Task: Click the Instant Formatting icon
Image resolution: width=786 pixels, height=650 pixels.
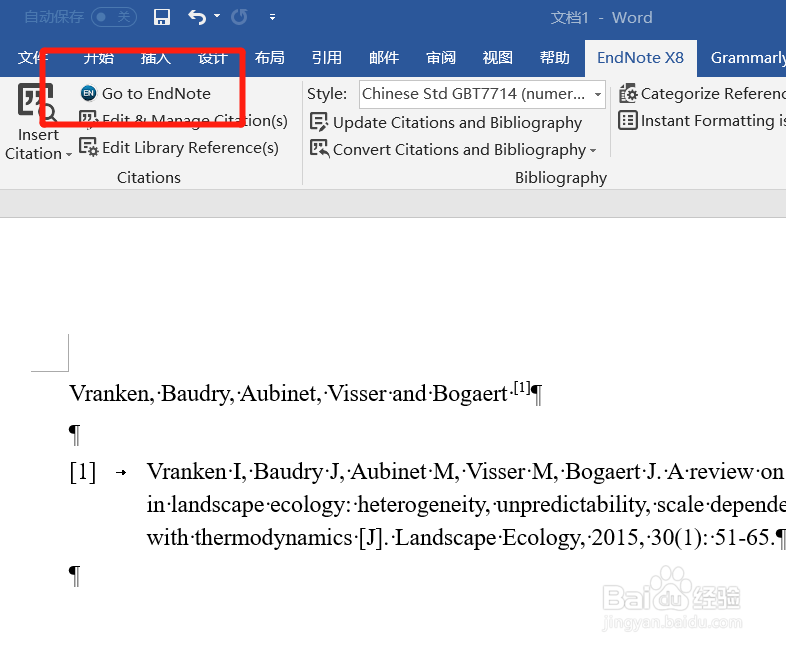Action: click(x=628, y=120)
